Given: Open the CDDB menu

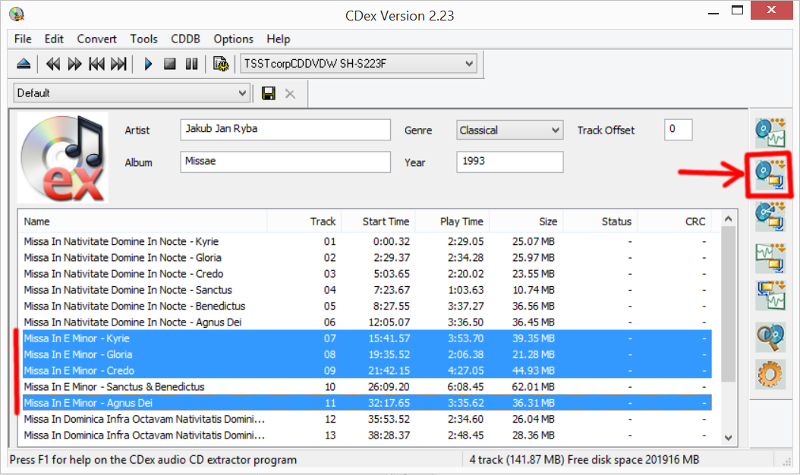Looking at the screenshot, I should [x=185, y=39].
